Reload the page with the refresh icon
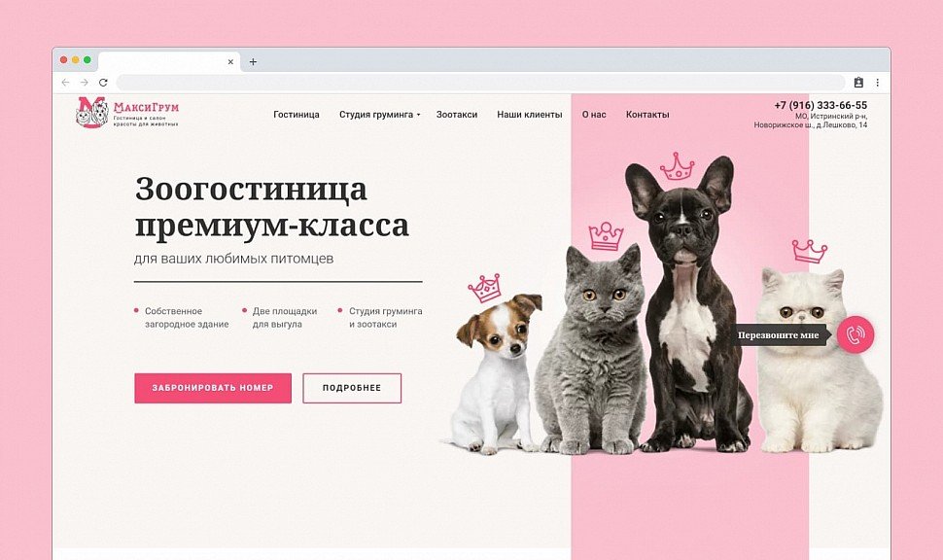This screenshot has width=943, height=560. (103, 83)
